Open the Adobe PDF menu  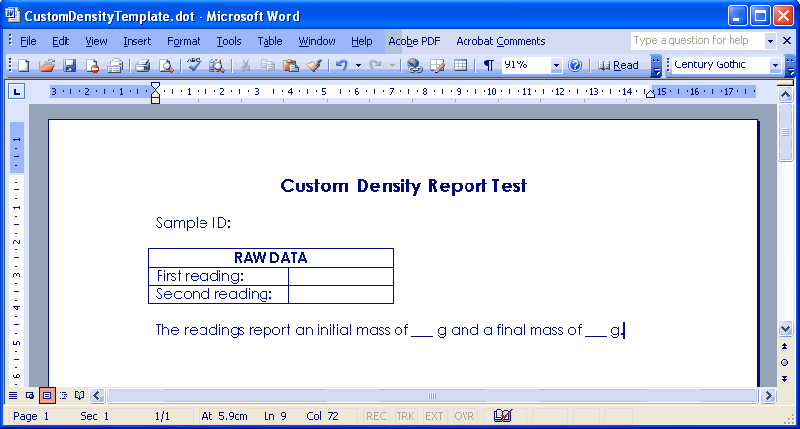coord(414,41)
